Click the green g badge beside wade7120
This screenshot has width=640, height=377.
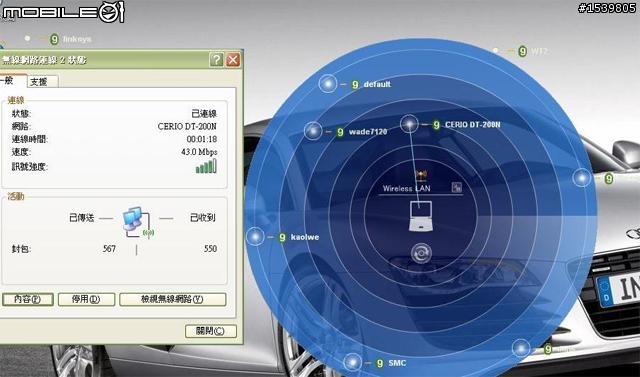coord(340,132)
